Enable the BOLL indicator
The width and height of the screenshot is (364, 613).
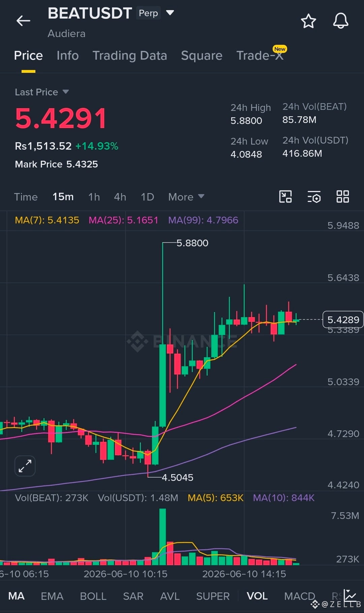[93, 596]
